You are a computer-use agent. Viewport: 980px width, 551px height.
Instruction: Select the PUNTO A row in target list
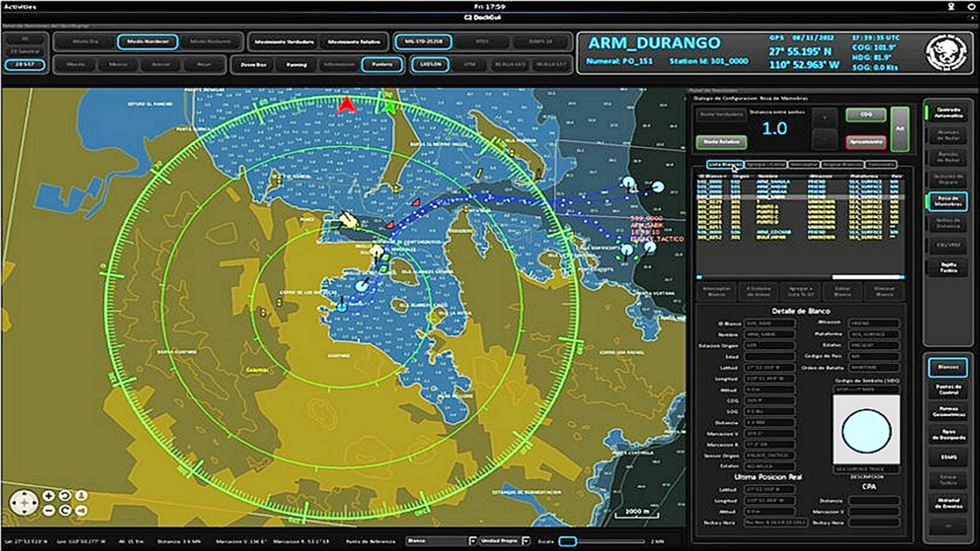[800, 208]
